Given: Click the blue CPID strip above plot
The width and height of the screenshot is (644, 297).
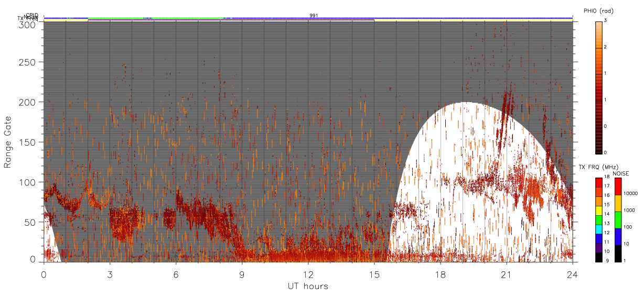Looking at the screenshot, I should [x=308, y=18].
